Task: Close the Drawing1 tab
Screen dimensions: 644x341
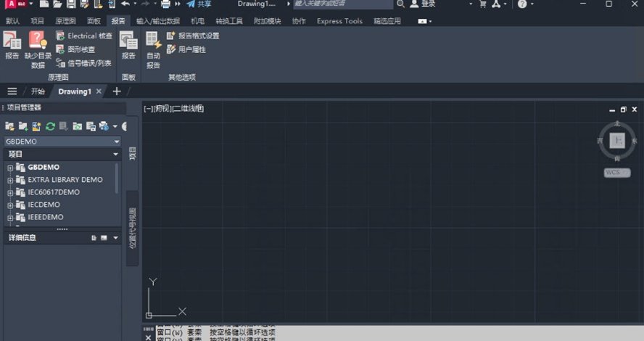Action: coord(99,91)
